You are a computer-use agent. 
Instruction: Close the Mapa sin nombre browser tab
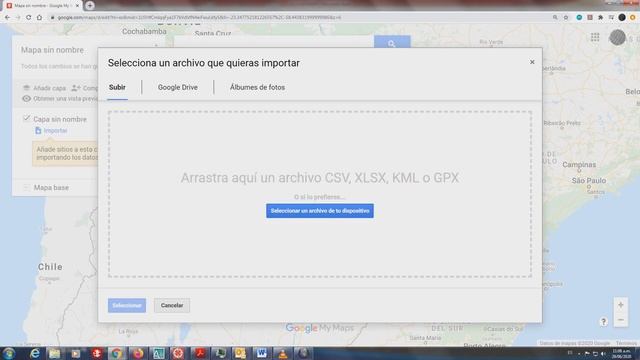coord(77,6)
